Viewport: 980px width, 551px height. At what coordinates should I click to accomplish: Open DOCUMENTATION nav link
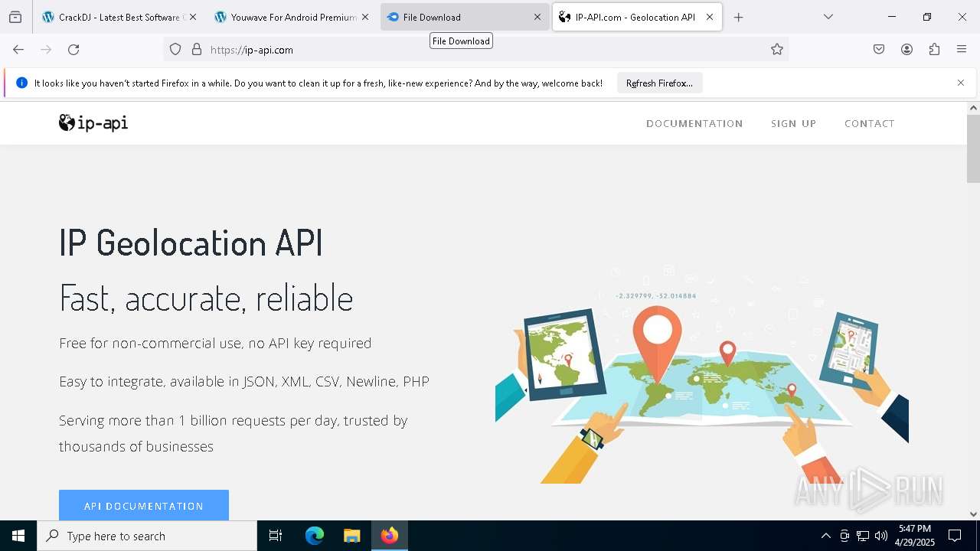[694, 123]
